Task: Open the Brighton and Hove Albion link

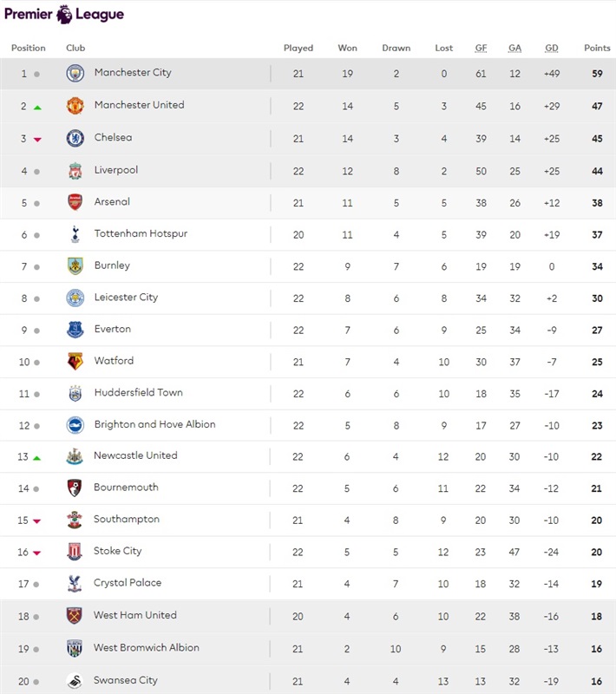Action: click(155, 424)
